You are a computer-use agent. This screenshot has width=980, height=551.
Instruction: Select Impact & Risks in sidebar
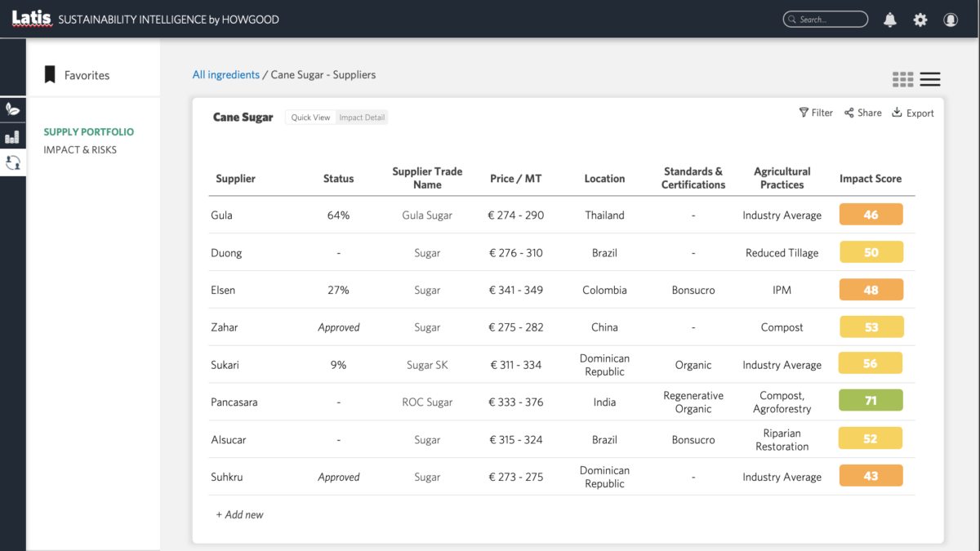tap(80, 150)
